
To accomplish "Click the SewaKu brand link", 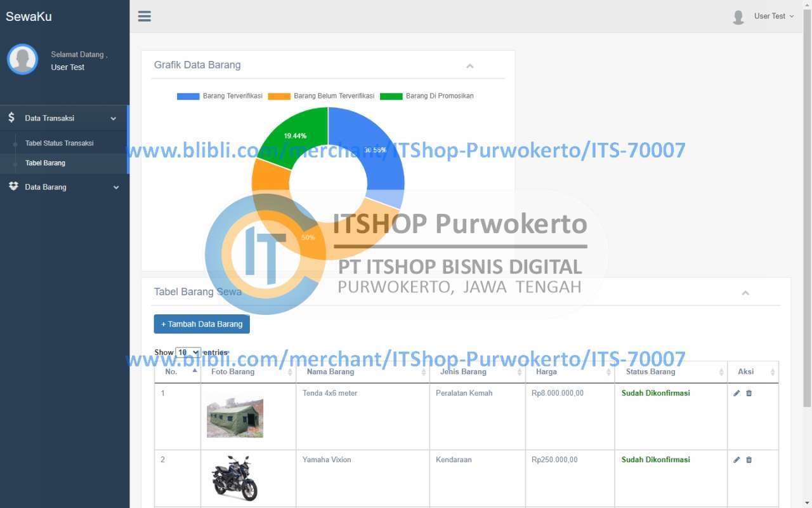I will 29,17.
